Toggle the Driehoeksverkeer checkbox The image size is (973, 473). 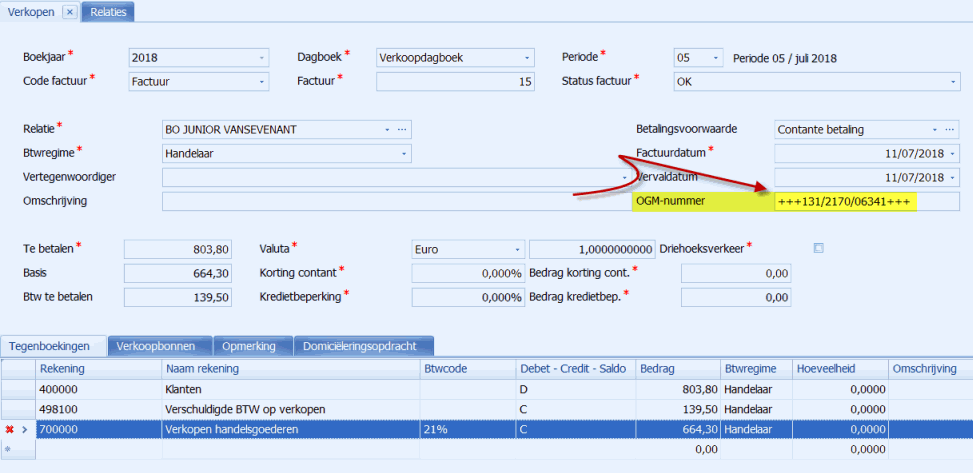coord(819,248)
